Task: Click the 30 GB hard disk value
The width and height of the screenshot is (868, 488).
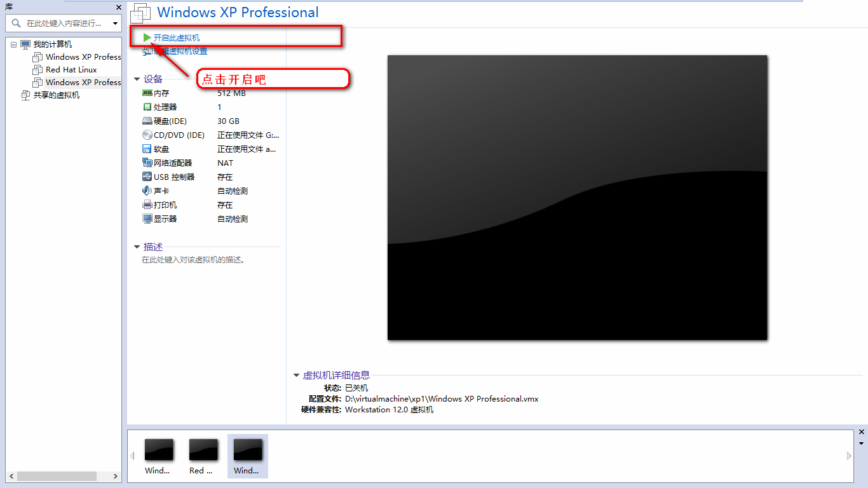Action: pyautogui.click(x=228, y=121)
